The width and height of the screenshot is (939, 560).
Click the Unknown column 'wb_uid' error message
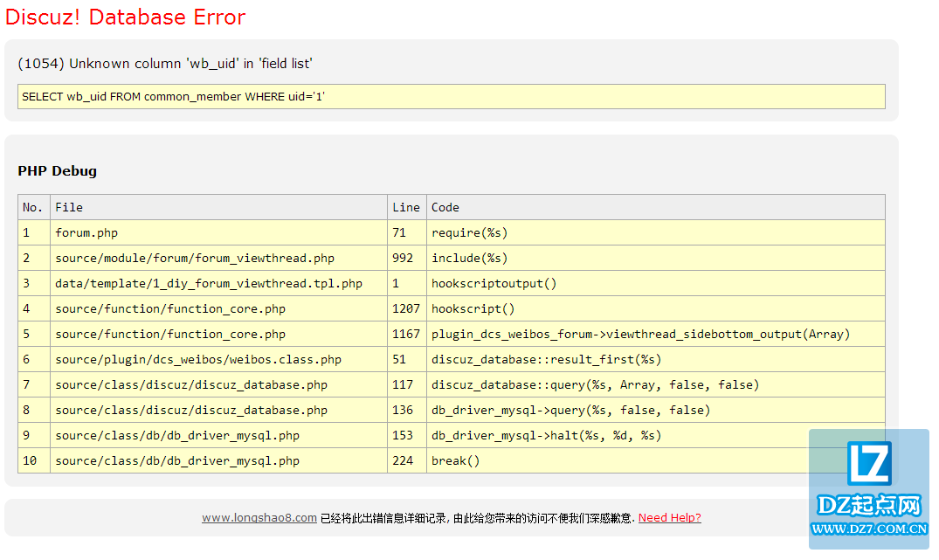(165, 64)
